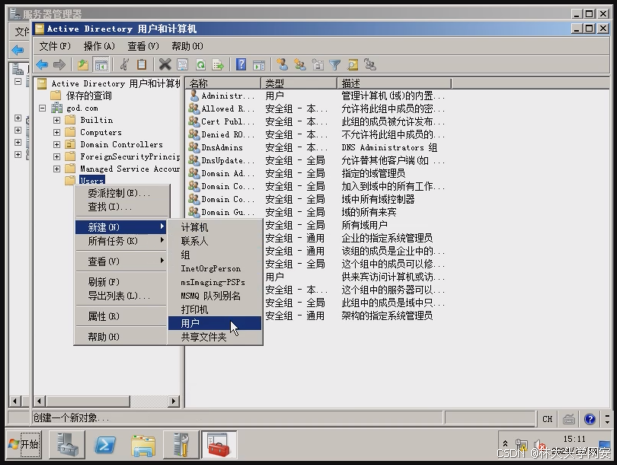The height and width of the screenshot is (465, 617).
Task: Open the 所有任务 submenu entry
Action: click(x=121, y=241)
